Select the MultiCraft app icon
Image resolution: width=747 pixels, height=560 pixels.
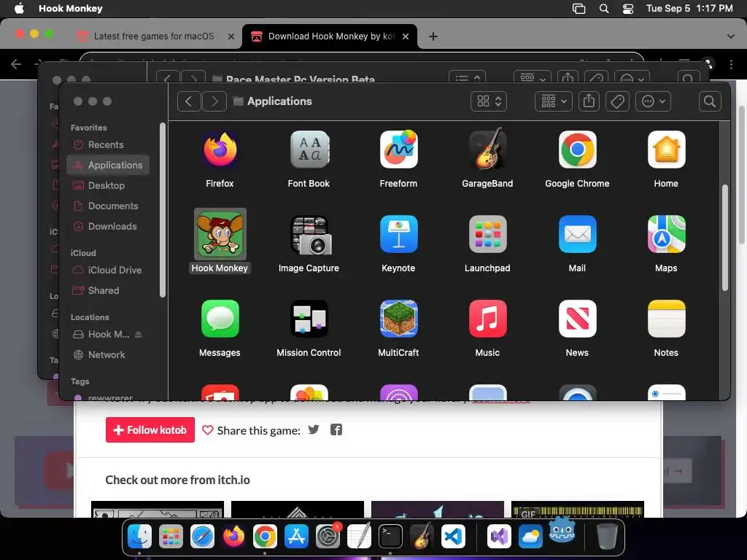coord(398,319)
